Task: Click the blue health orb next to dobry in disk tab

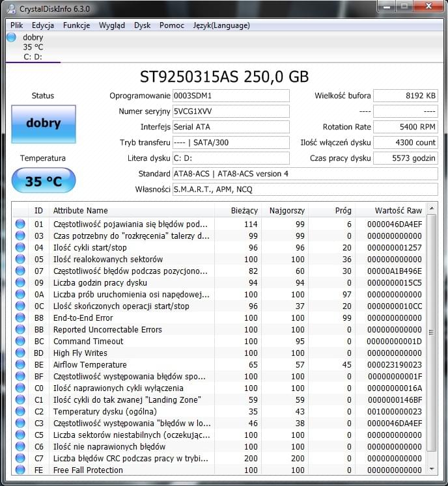Action: coord(11,37)
